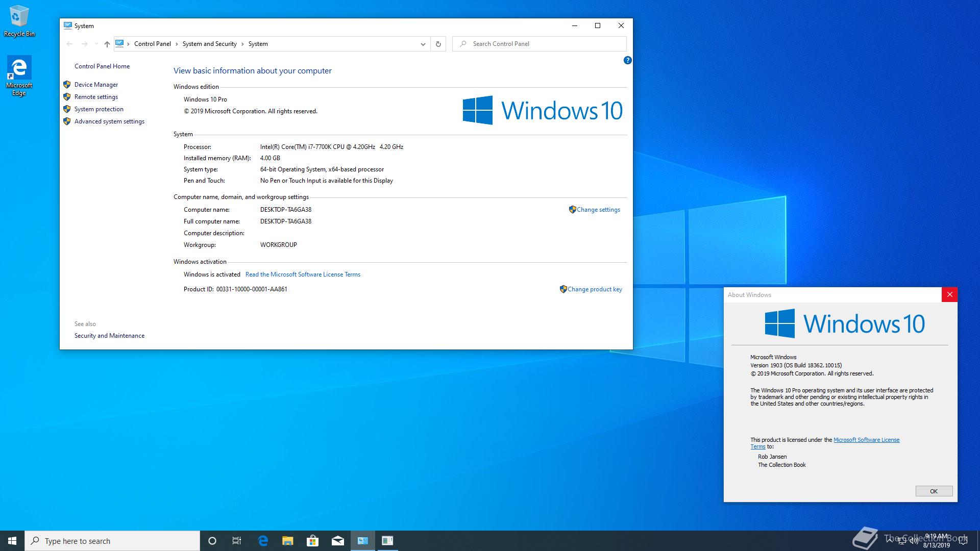Image resolution: width=980 pixels, height=551 pixels.
Task: Click Change product key link
Action: point(595,289)
